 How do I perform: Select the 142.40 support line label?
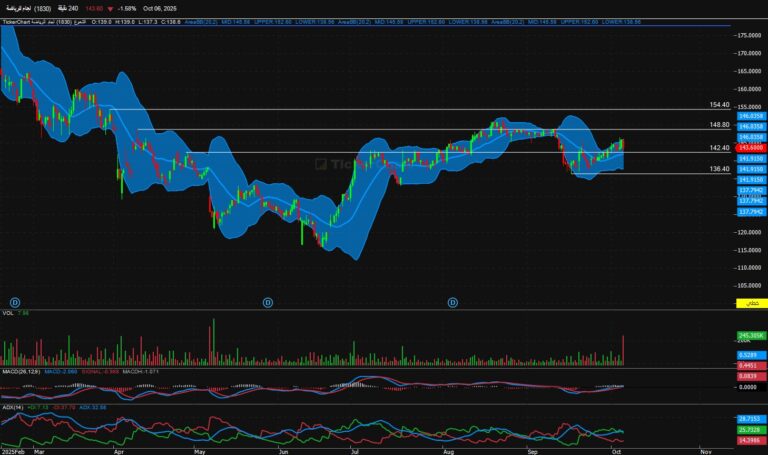pyautogui.click(x=720, y=148)
